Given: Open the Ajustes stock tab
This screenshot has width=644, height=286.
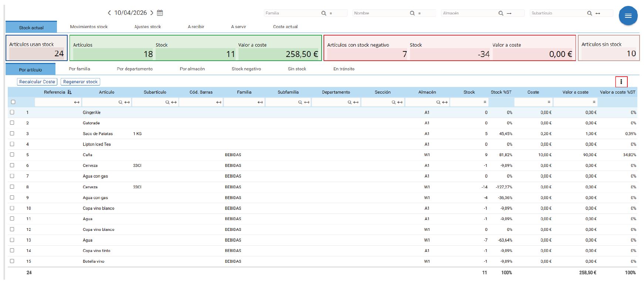Looking at the screenshot, I should 148,27.
